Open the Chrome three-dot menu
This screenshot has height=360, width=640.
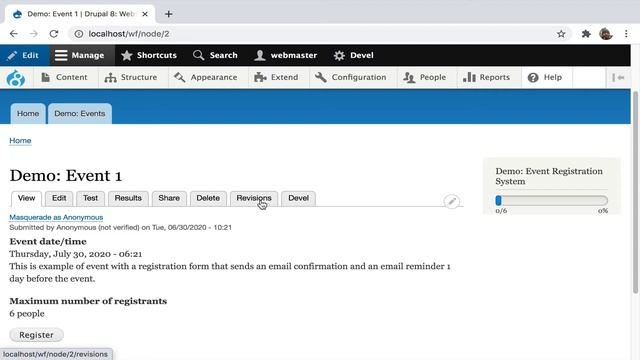click(x=626, y=34)
